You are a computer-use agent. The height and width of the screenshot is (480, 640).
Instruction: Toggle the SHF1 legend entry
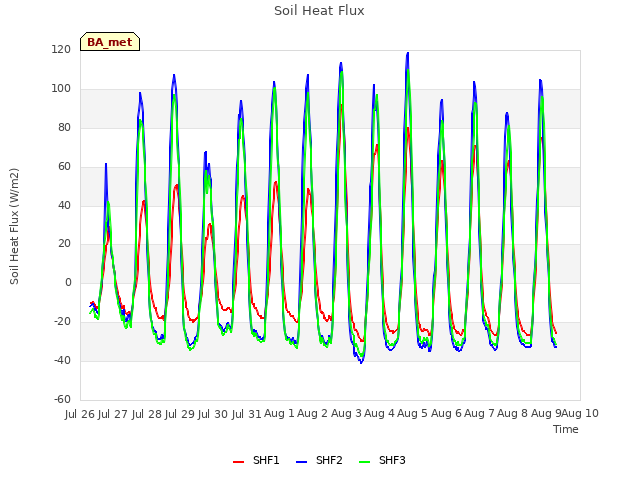pos(256,460)
